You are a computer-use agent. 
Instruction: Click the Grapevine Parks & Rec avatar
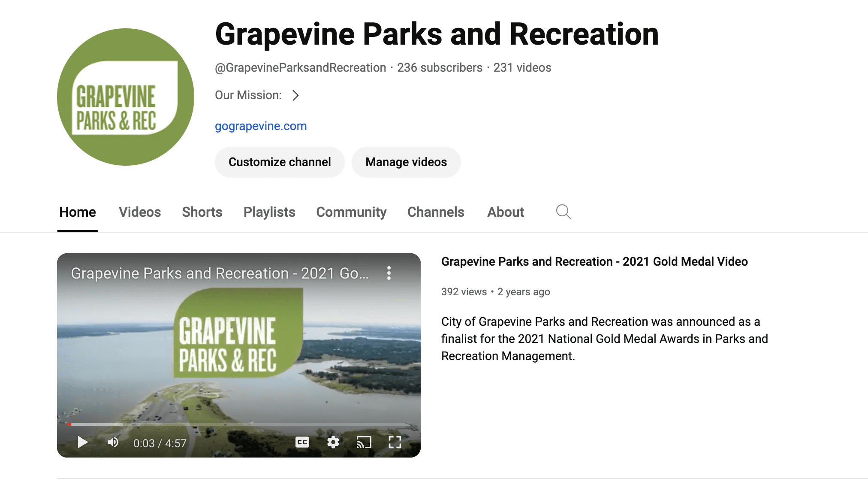click(x=126, y=97)
